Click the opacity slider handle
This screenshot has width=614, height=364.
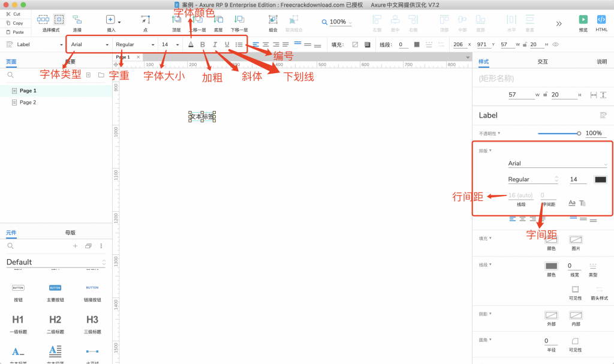tap(579, 133)
